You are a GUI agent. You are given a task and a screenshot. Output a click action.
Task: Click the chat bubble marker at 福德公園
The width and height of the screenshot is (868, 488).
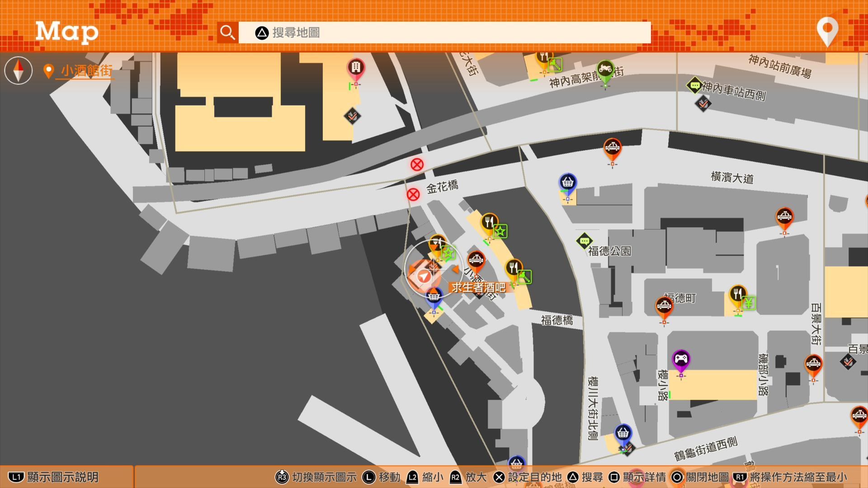click(584, 241)
